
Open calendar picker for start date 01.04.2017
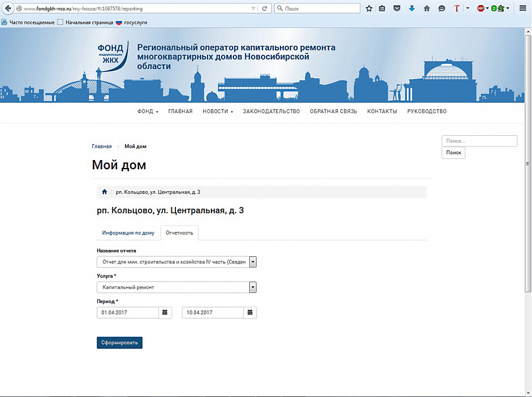[x=165, y=313]
